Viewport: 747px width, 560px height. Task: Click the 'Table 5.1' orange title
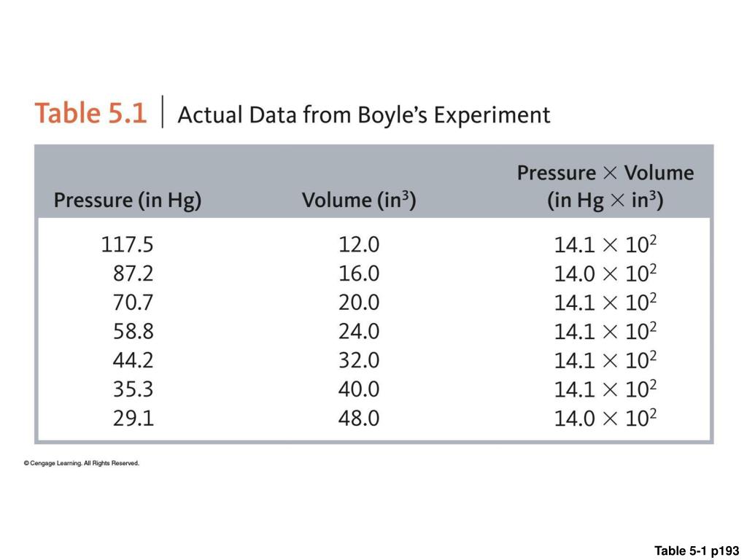pyautogui.click(x=90, y=113)
